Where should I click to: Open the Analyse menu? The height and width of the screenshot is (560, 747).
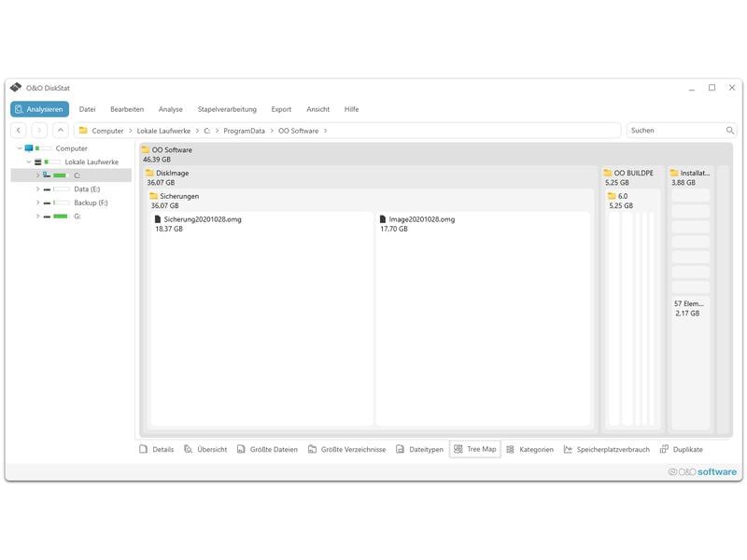(x=171, y=109)
